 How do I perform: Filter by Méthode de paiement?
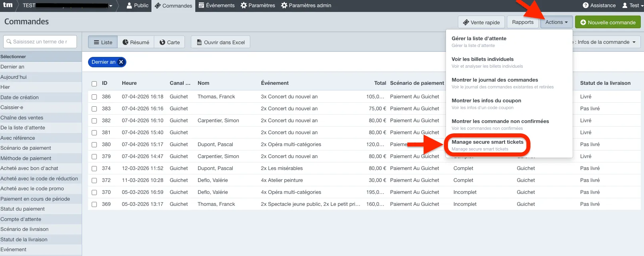pos(41,158)
